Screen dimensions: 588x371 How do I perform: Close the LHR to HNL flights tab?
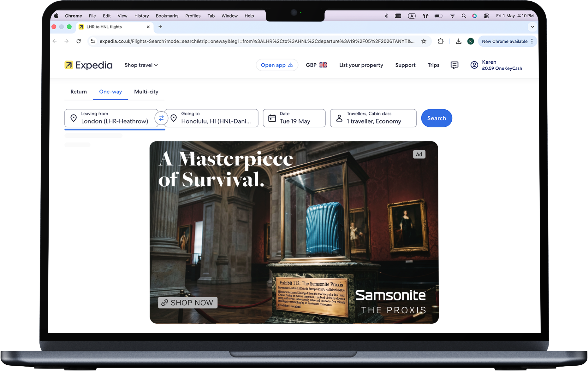(x=148, y=27)
